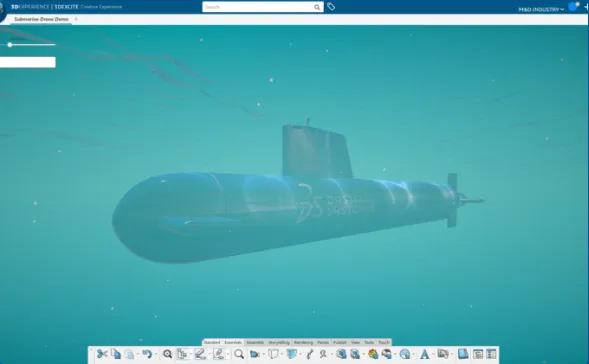Image resolution: width=589 pixels, height=364 pixels.
Task: Click the scissors Cut icon
Action: (x=101, y=354)
